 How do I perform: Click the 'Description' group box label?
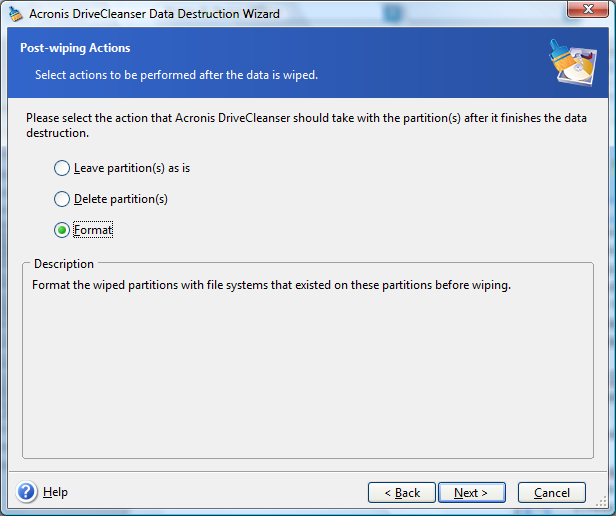pyautogui.click(x=64, y=264)
